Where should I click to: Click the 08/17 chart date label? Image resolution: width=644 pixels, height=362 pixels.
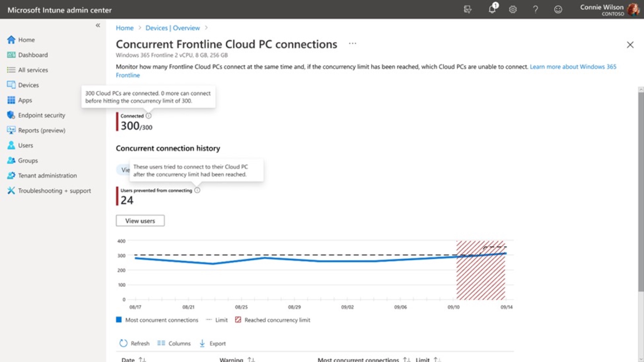coord(135,307)
